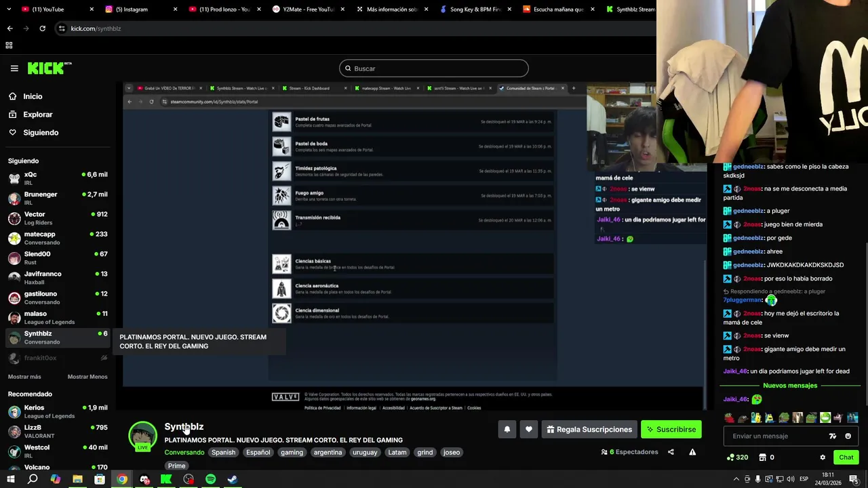Open taskbar Search magnifier
Screen dimensions: 868x488
point(33,479)
